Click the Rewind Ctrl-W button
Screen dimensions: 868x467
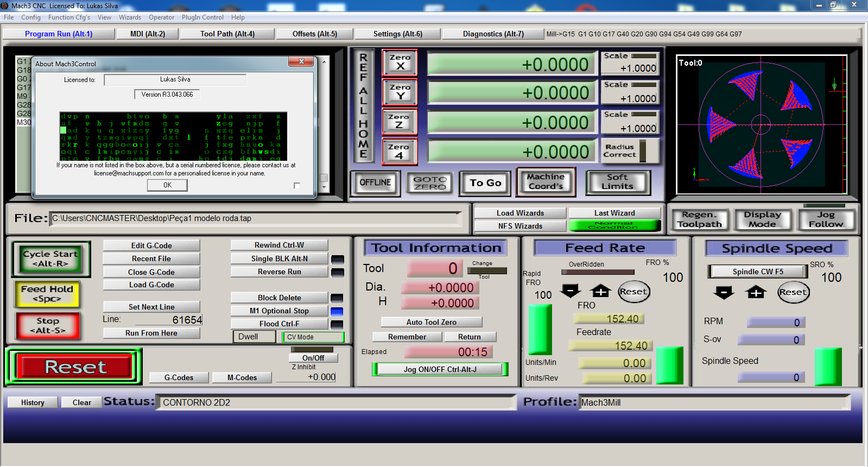tap(280, 245)
